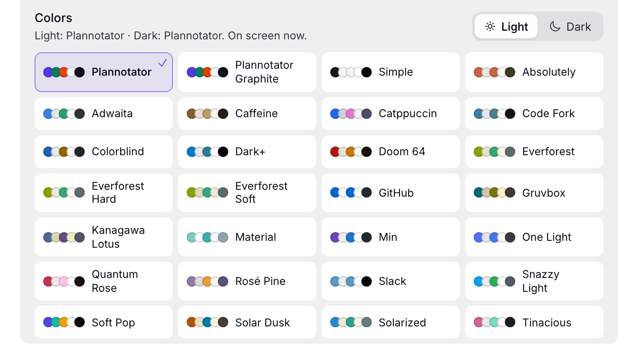This screenshot has height=364, width=638.
Task: Select the Snazzy Light theme
Action: point(534,281)
